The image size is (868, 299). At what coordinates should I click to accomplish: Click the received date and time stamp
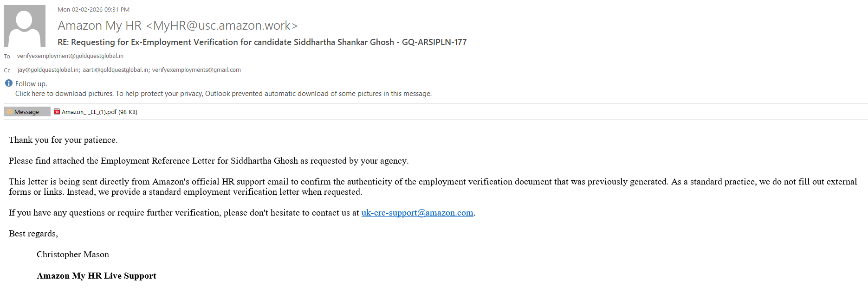click(93, 10)
